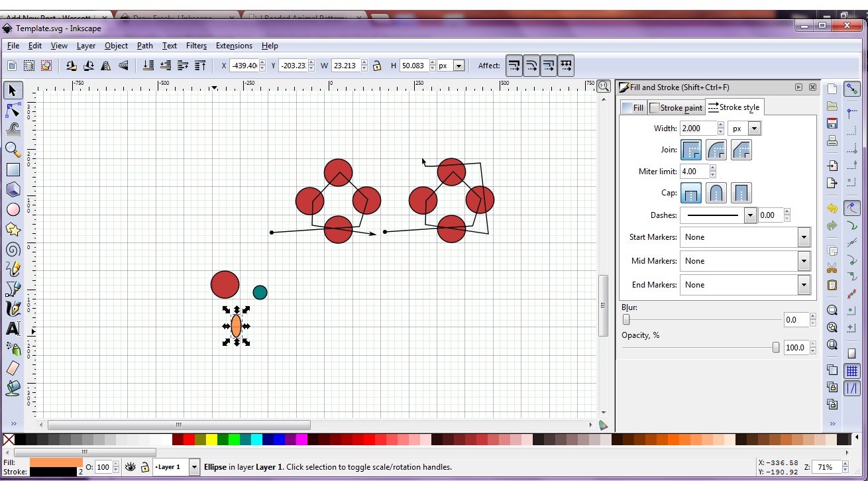Choose the round join button

[716, 150]
